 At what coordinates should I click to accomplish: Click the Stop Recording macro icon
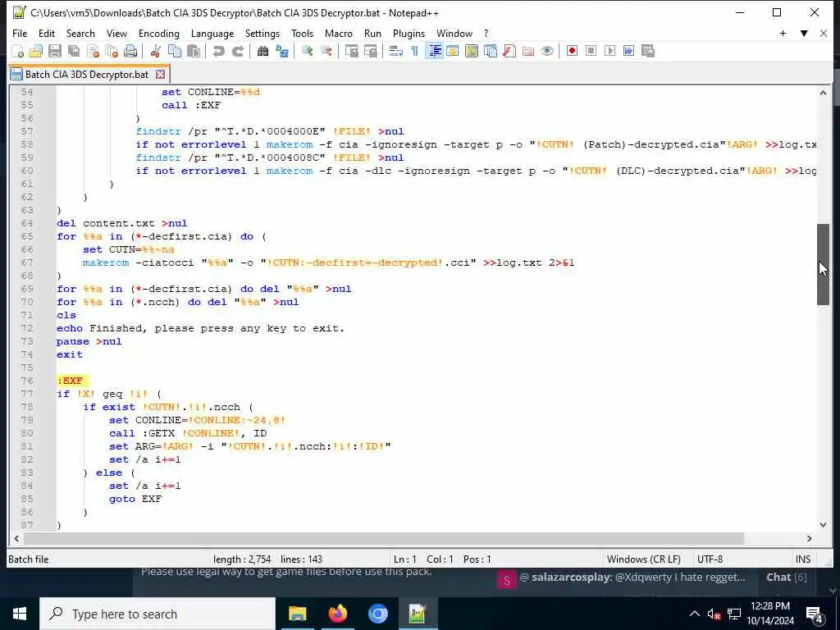click(x=591, y=51)
